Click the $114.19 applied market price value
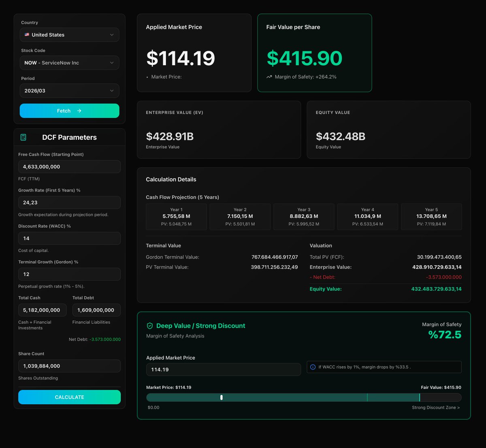The width and height of the screenshot is (486, 448). coord(181,58)
